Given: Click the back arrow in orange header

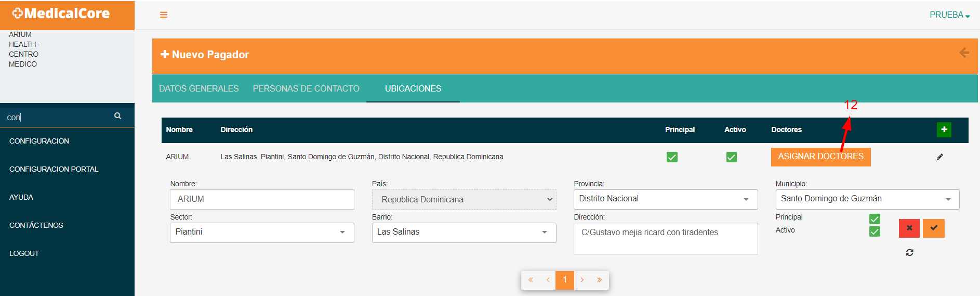Looking at the screenshot, I should point(964,53).
